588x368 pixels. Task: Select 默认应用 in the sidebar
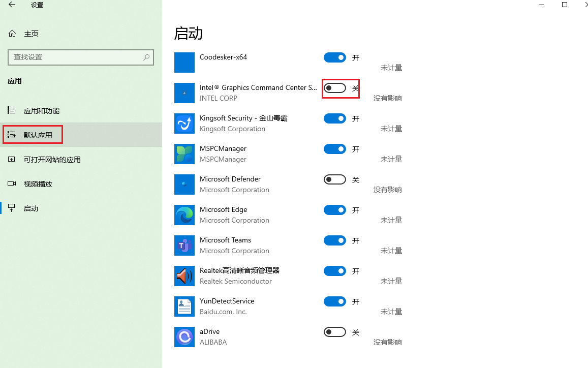(33, 134)
